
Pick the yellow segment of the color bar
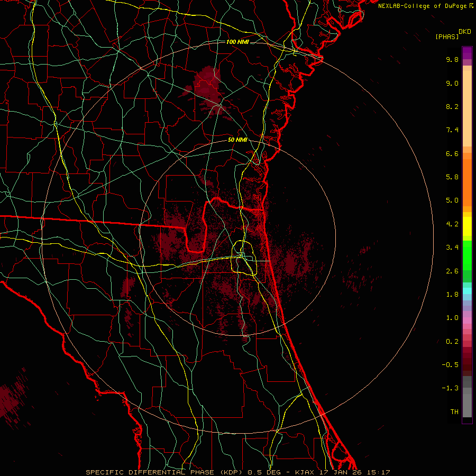[x=467, y=226]
